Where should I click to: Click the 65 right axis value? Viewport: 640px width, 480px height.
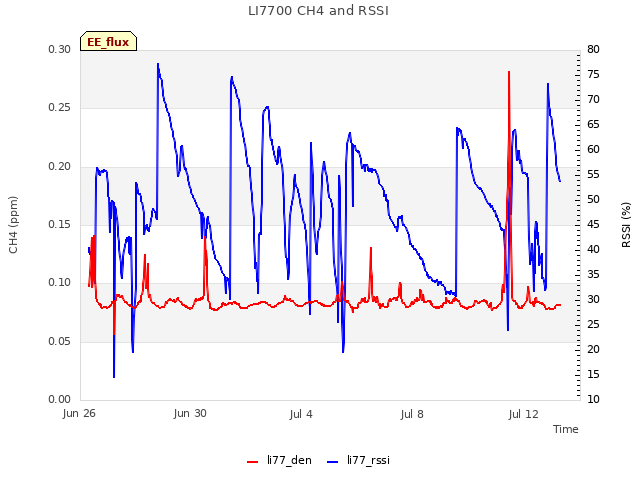coord(593,124)
